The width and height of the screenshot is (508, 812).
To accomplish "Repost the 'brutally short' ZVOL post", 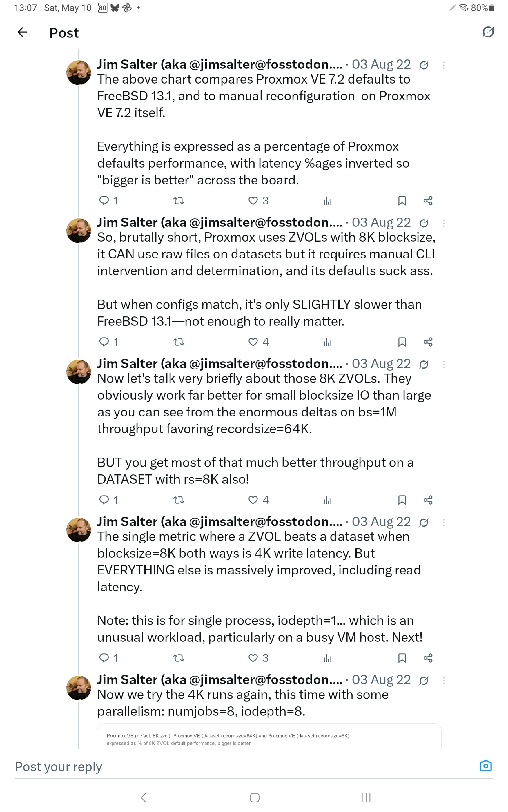I will point(178,342).
